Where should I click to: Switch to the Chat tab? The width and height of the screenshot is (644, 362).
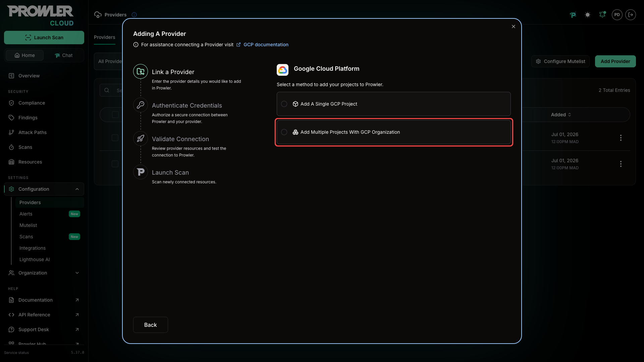point(63,55)
